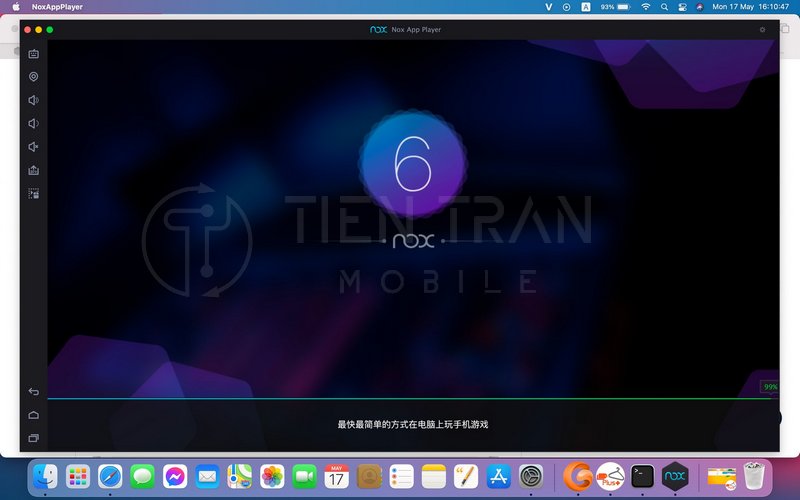Click the volume up speaker icon
The image size is (800, 500).
click(x=34, y=100)
